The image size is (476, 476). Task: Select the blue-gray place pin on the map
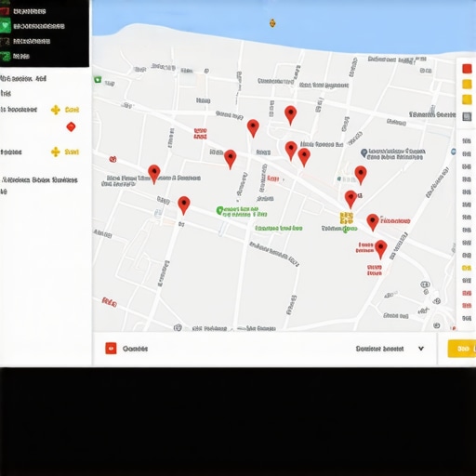pyautogui.click(x=364, y=152)
